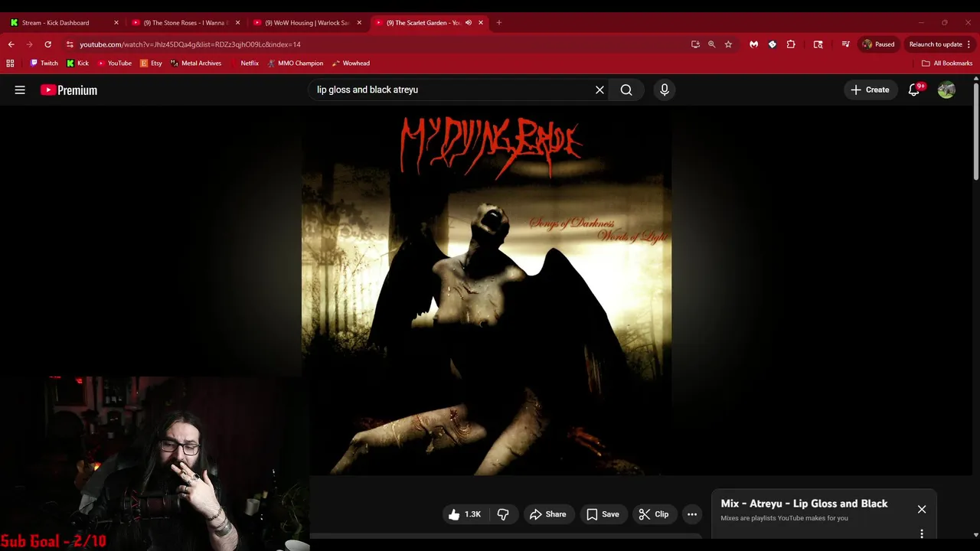
Task: Go forward with browser forward arrow
Action: pyautogui.click(x=30, y=44)
